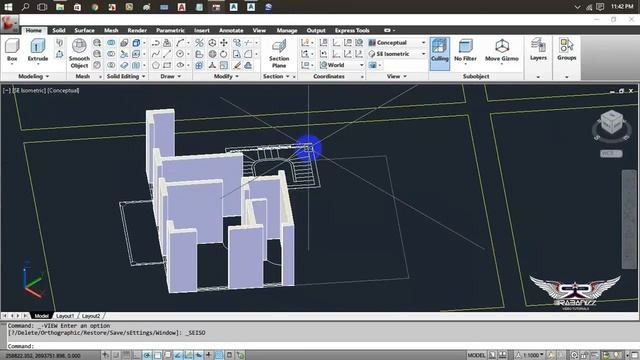
Task: Expand the Modeling panel
Action: coord(33,76)
